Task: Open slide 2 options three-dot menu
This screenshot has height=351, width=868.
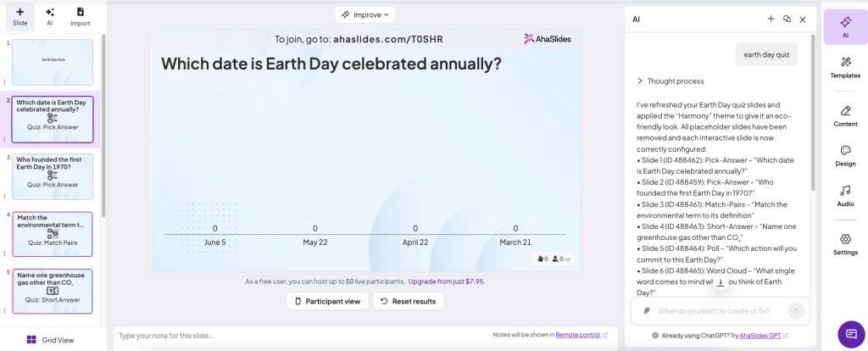Action: click(x=5, y=140)
